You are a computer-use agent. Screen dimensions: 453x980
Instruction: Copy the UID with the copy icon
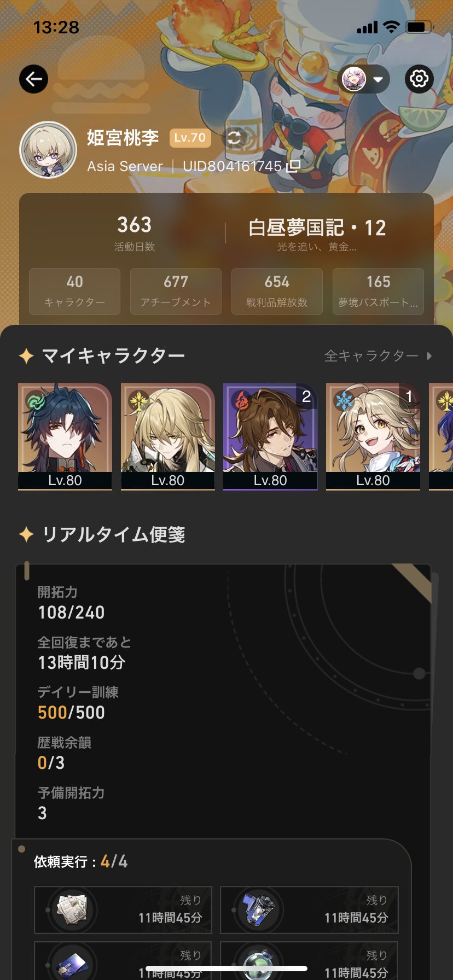coord(294,166)
